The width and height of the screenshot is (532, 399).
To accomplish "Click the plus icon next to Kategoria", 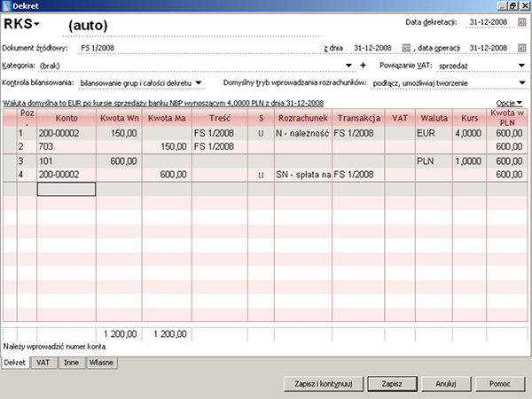I will pos(363,66).
